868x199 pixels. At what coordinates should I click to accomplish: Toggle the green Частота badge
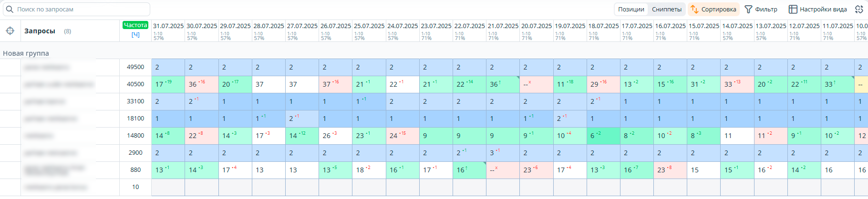(x=135, y=25)
